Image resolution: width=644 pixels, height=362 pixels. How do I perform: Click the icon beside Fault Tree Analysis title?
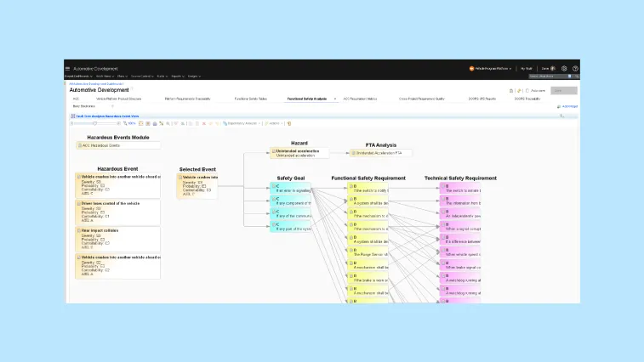(x=73, y=116)
